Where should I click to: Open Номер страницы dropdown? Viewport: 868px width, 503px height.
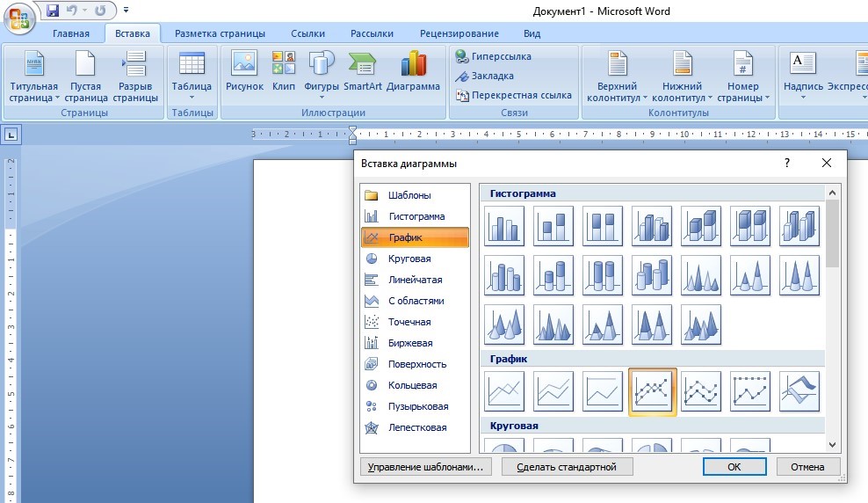743,77
